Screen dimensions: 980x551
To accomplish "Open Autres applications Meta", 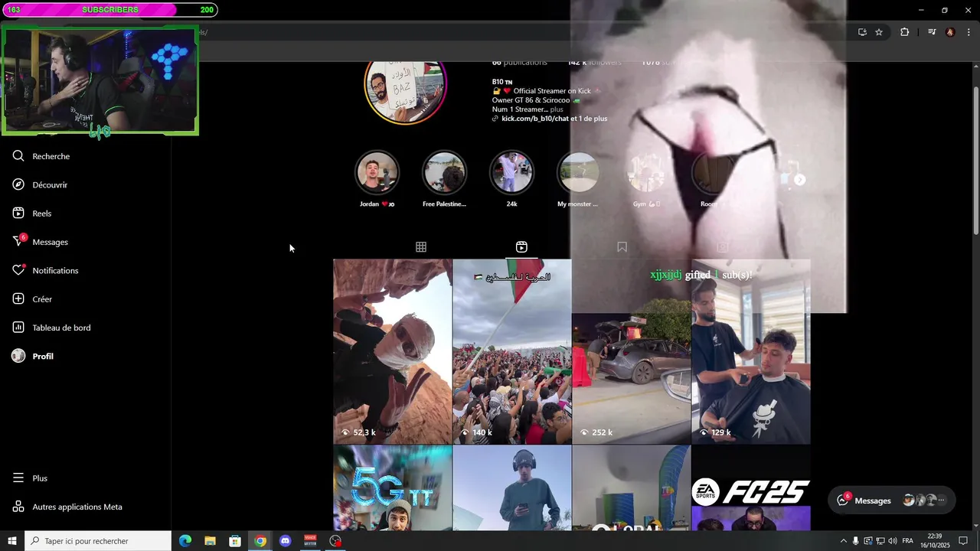I will (67, 507).
